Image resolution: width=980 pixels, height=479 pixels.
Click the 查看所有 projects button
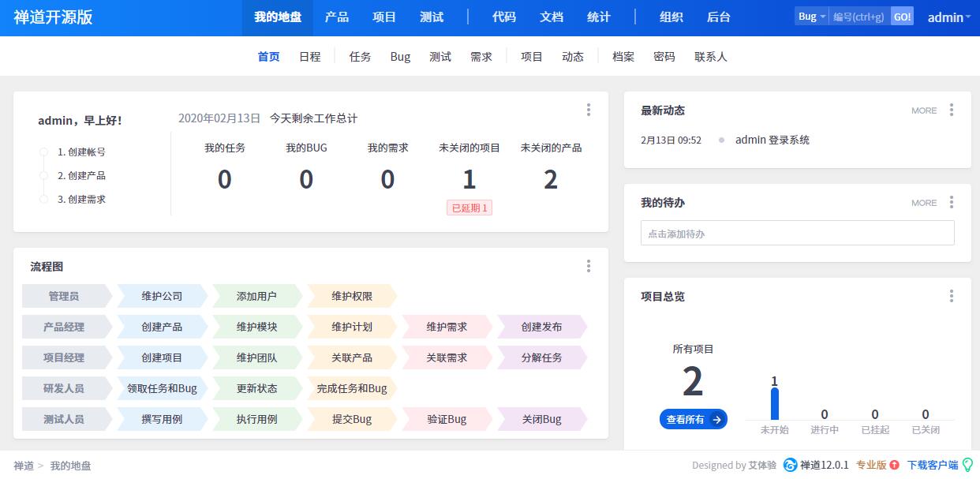pos(694,420)
